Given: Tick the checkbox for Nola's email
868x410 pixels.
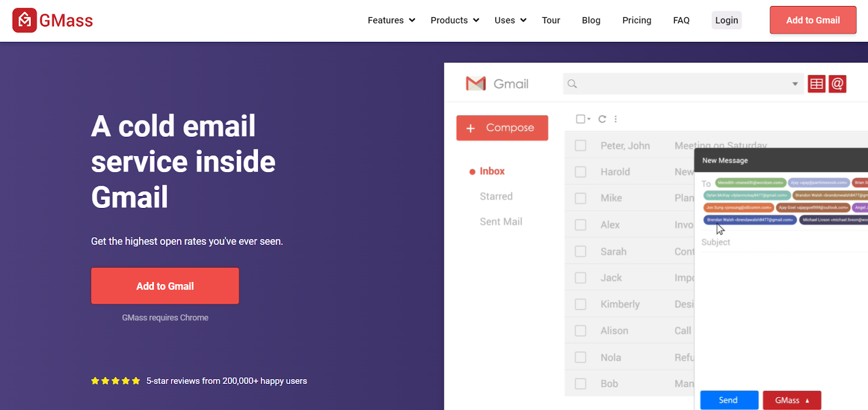Looking at the screenshot, I should pyautogui.click(x=580, y=357).
